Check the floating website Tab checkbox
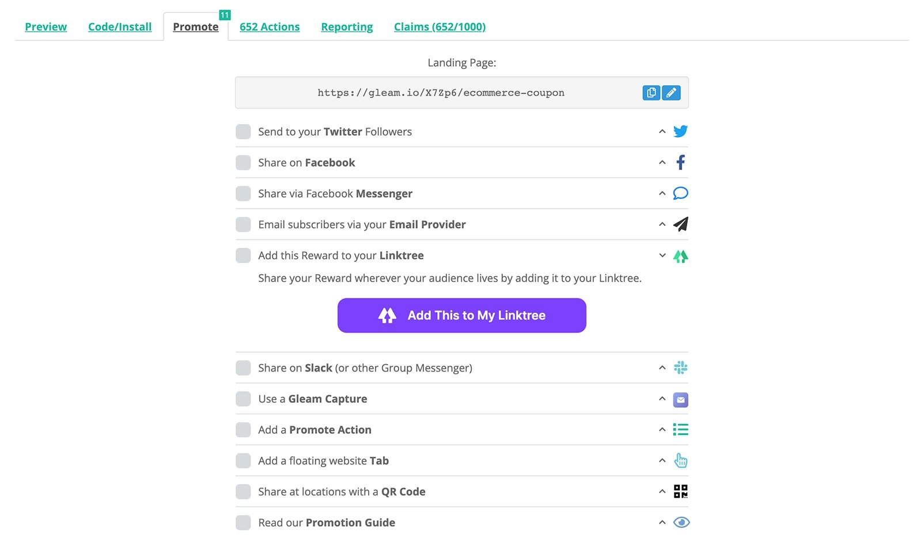The height and width of the screenshot is (560, 924). (x=243, y=461)
